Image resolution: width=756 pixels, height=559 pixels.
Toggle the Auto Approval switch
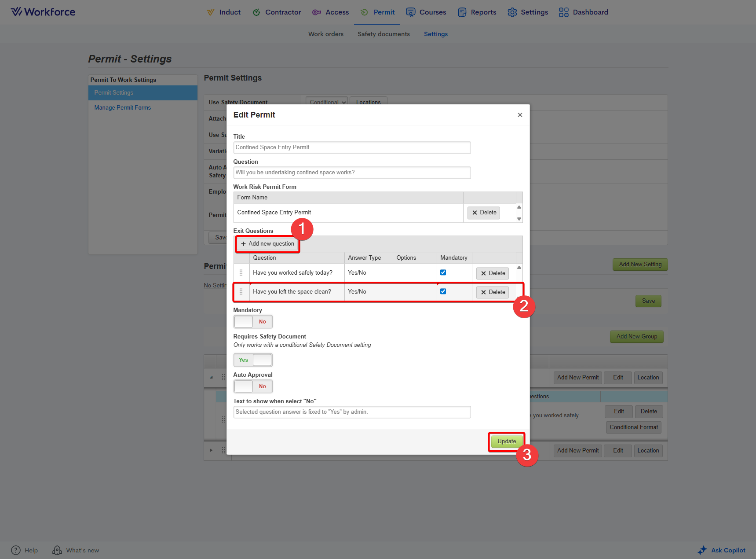[x=253, y=386]
